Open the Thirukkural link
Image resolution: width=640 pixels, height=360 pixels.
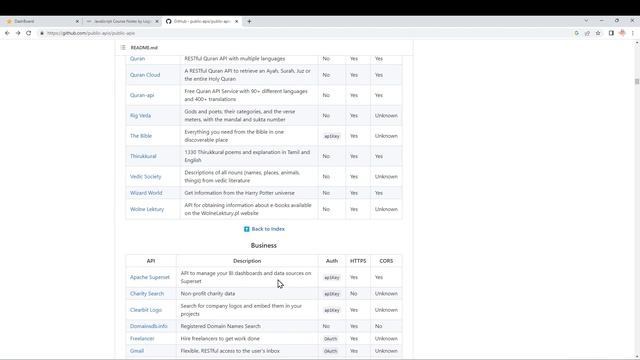[x=143, y=156]
